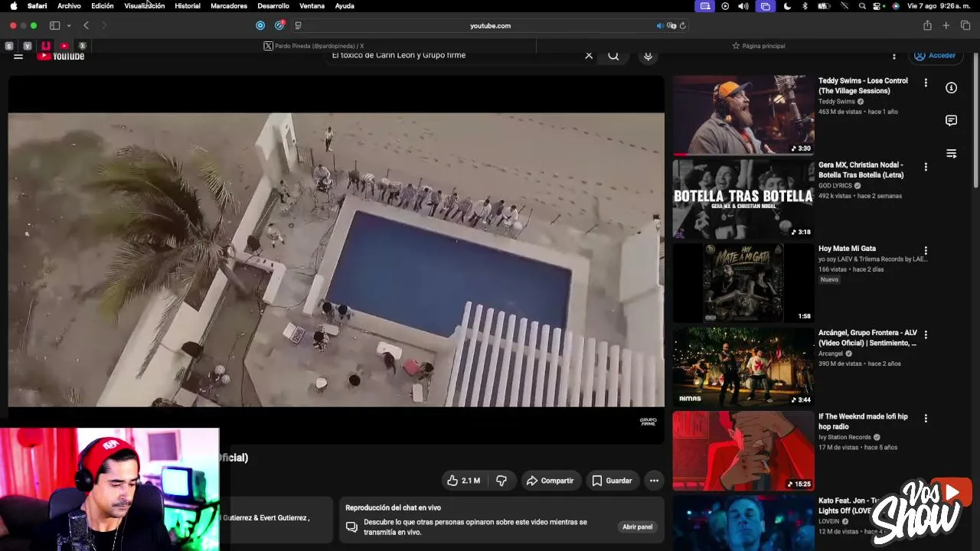Open the live chat replay with Abrir panel
980x551 pixels.
click(x=637, y=527)
